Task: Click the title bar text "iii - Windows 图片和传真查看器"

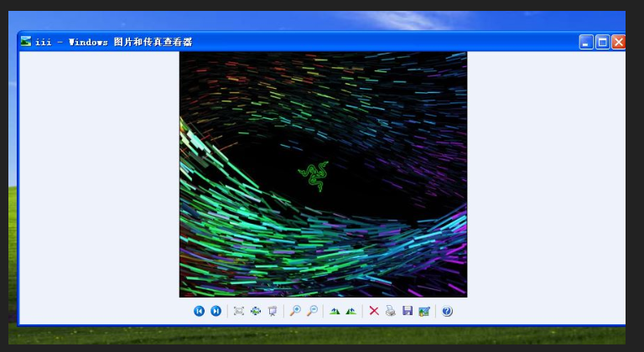Action: tap(114, 42)
